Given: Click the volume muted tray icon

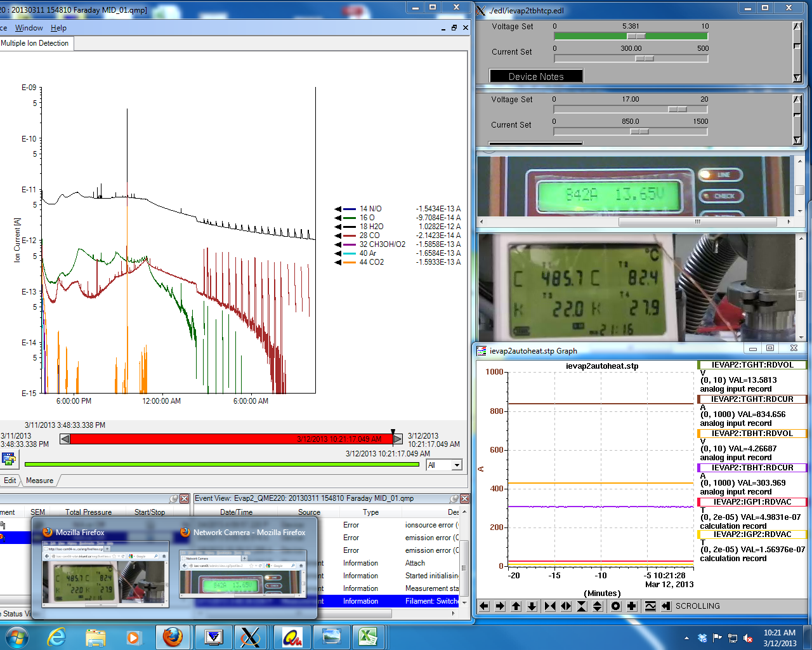Looking at the screenshot, I should 748,638.
